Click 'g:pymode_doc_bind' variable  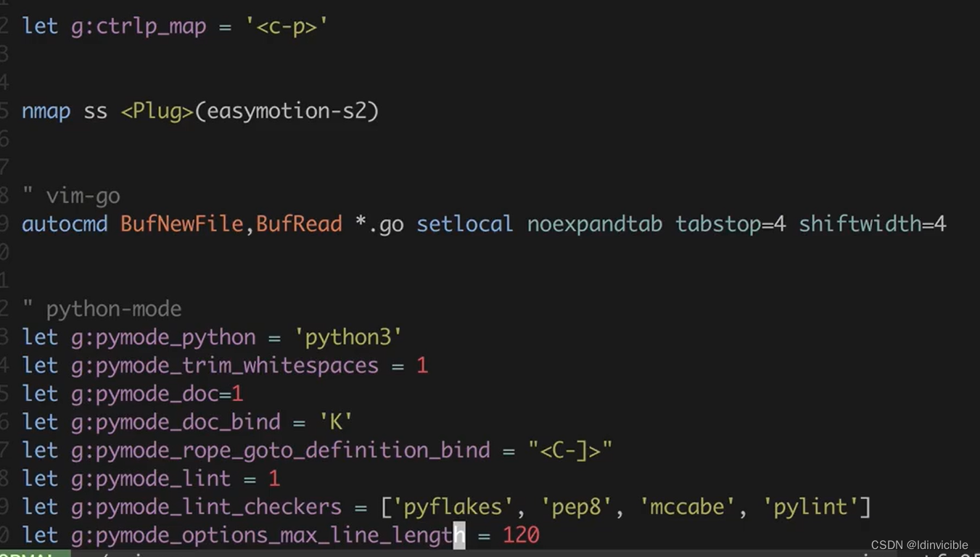176,422
